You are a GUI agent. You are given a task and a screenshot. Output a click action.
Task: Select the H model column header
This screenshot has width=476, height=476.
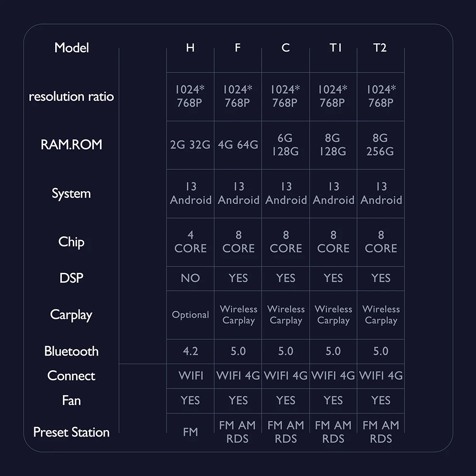pyautogui.click(x=190, y=48)
